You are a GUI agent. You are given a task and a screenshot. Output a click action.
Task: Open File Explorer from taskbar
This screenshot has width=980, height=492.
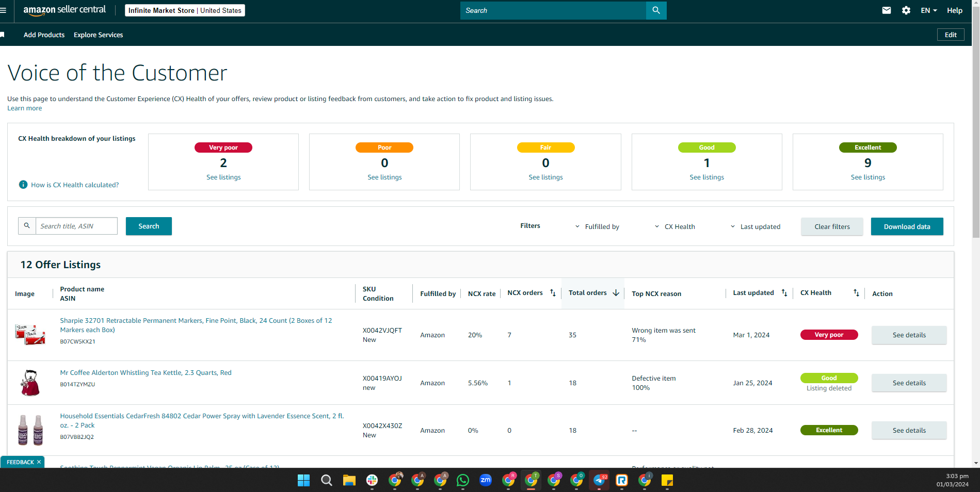point(349,481)
